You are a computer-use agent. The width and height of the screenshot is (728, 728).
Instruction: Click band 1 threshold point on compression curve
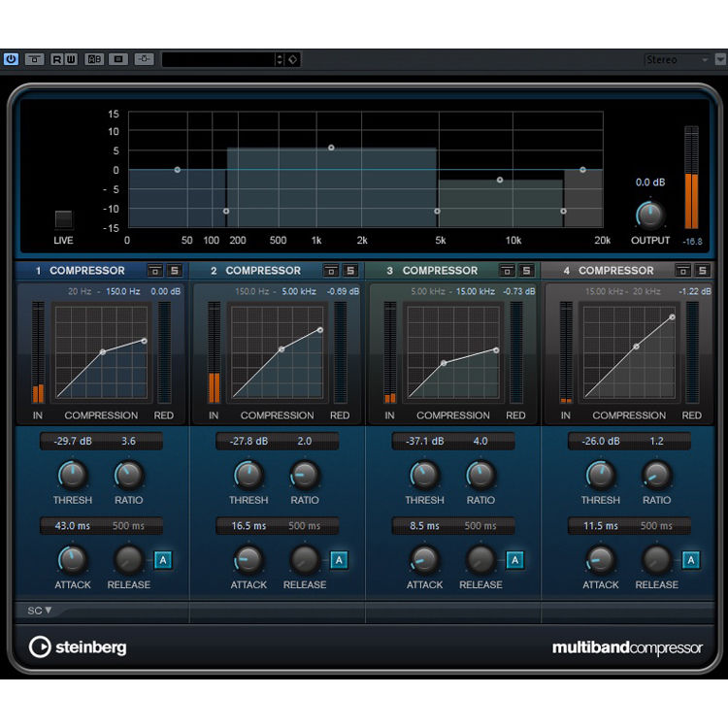pos(103,352)
